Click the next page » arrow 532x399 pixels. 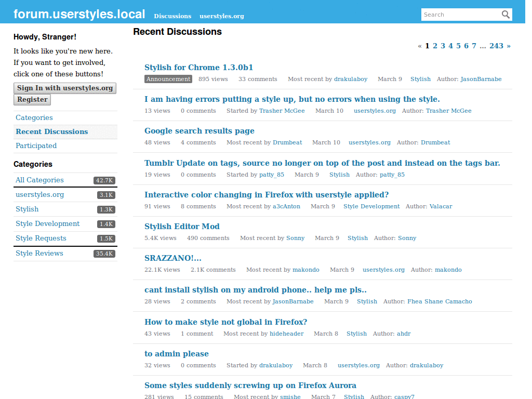(509, 46)
